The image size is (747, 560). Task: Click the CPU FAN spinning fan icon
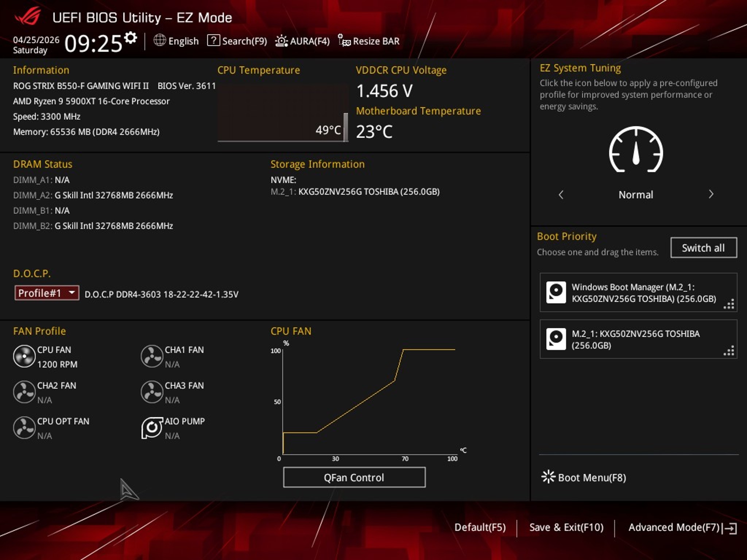[24, 356]
